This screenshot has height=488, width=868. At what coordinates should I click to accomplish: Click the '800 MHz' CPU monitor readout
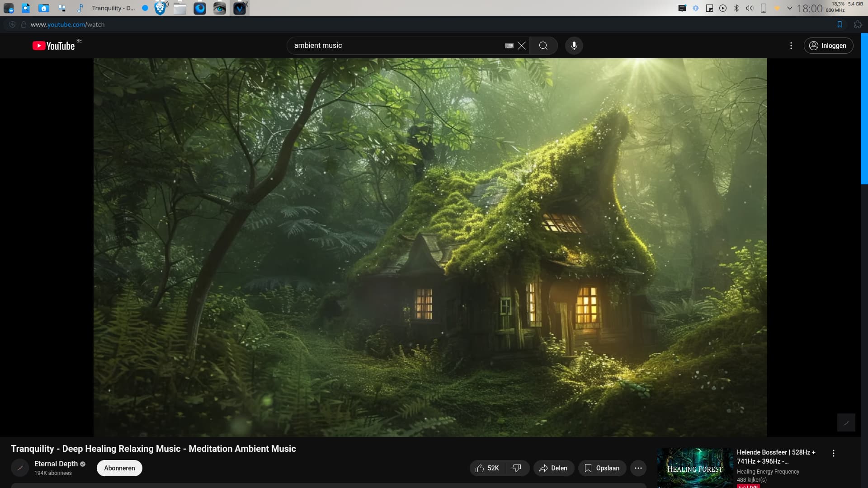pyautogui.click(x=835, y=10)
